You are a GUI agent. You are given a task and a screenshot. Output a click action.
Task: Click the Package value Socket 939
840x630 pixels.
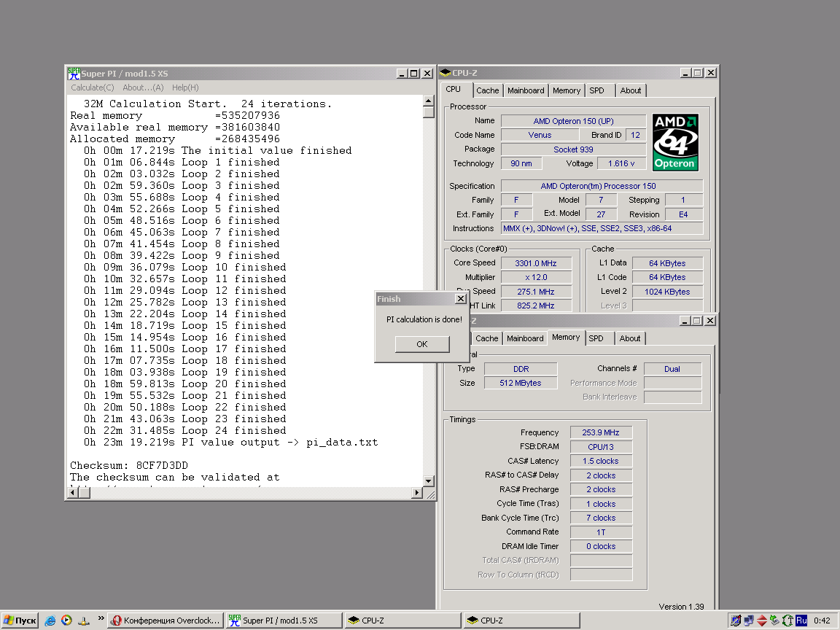[x=573, y=149]
